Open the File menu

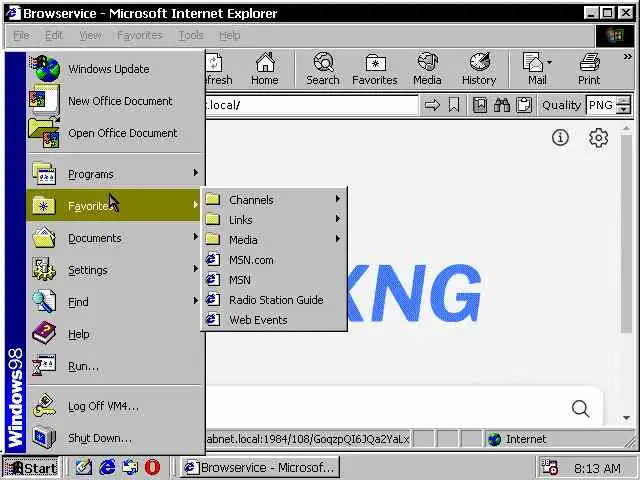[21, 36]
